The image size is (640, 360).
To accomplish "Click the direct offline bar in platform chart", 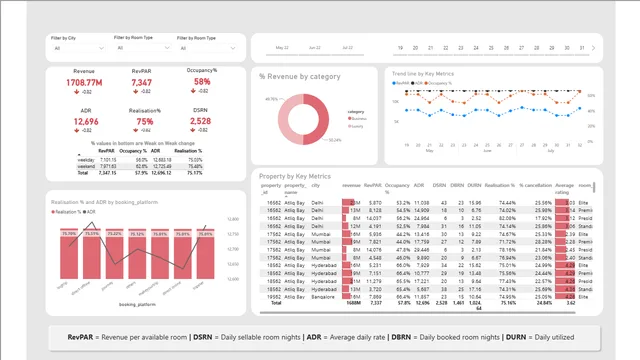I will coord(92,253).
